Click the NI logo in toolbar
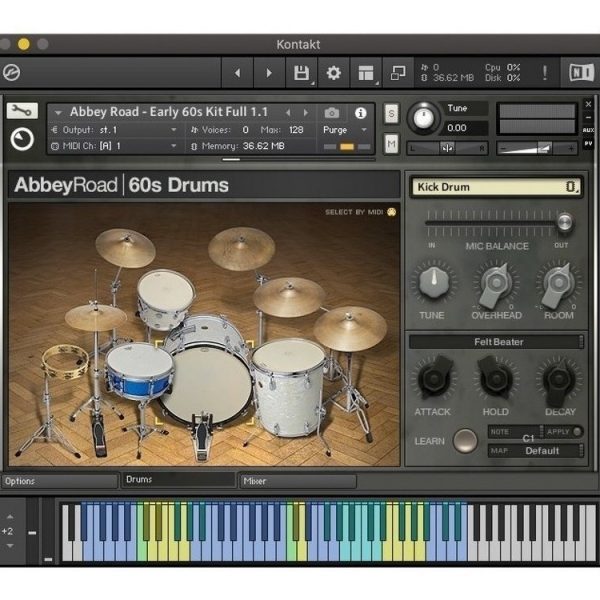Viewport: 600px width, 600px height. tap(581, 73)
